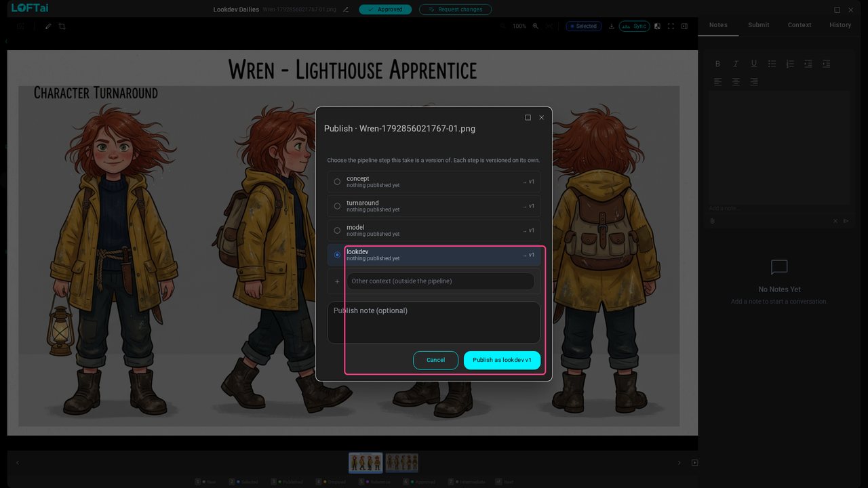The image size is (868, 488).
Task: Click the rename pencil icon beside the filename
Action: (346, 9)
